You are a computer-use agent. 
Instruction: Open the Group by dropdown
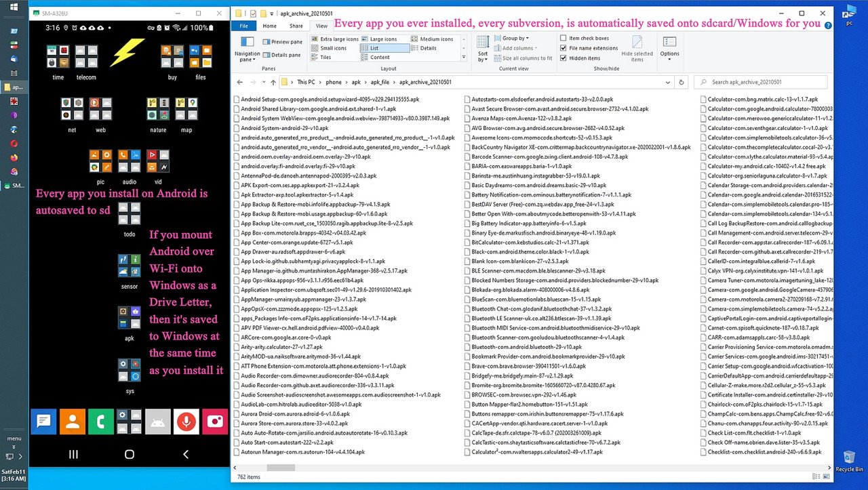click(x=511, y=39)
